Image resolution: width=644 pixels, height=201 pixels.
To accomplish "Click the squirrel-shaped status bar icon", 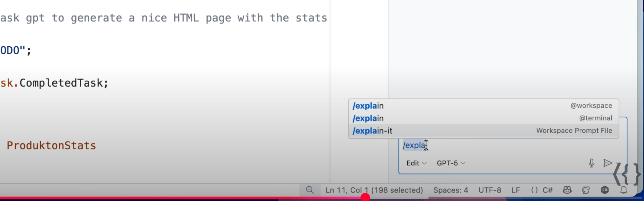I will [586, 190].
